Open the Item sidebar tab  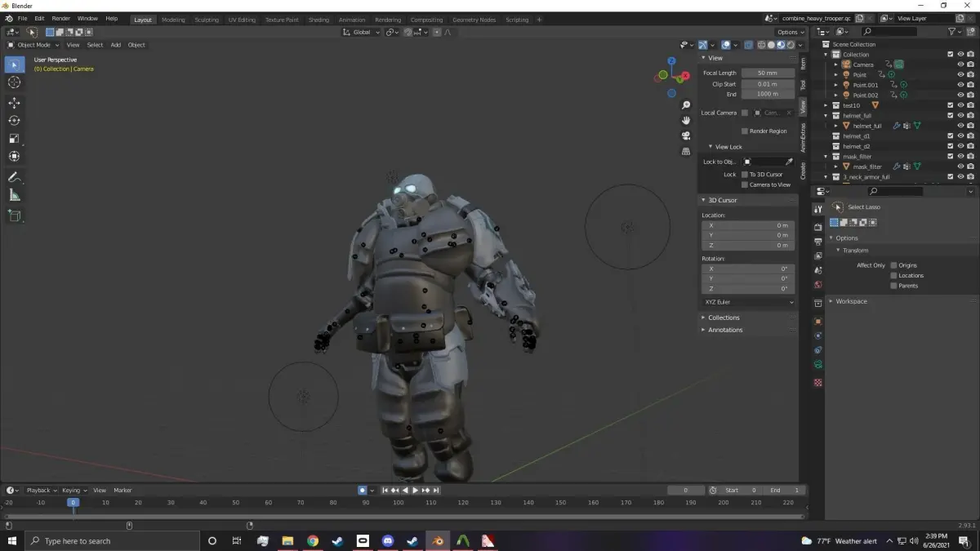click(x=803, y=63)
